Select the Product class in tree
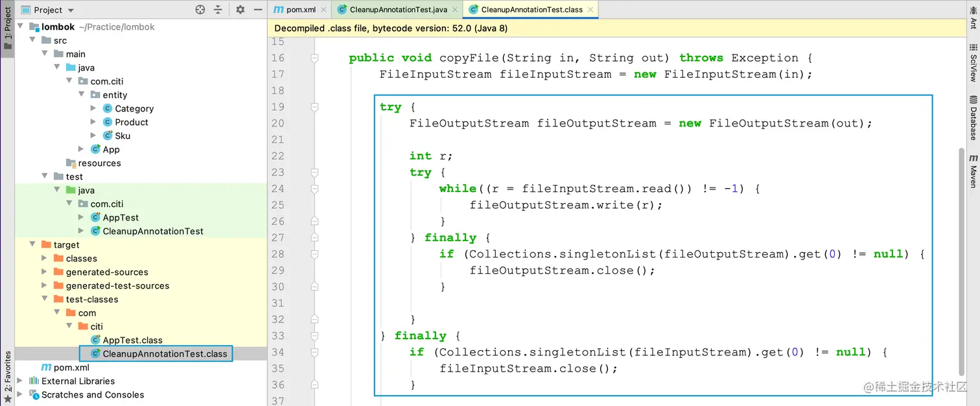Viewport: 980px width, 406px height. pos(132,122)
